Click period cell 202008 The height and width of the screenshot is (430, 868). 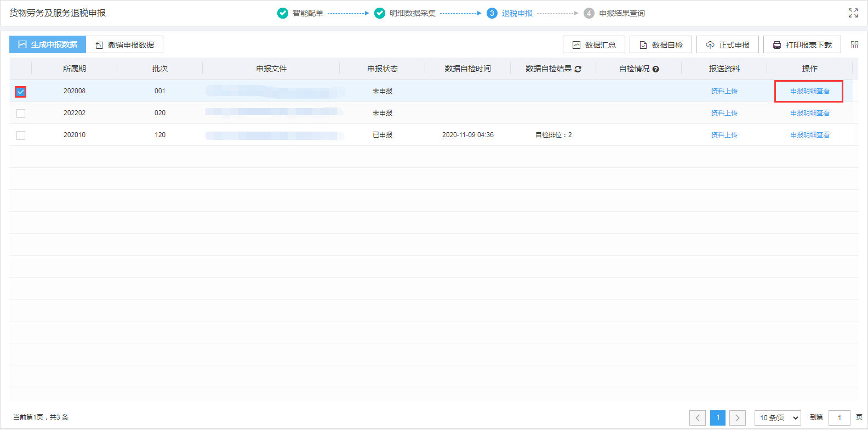(75, 91)
